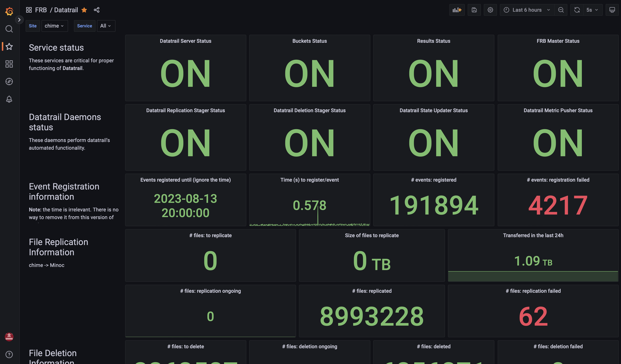This screenshot has height=364, width=621.
Task: Refresh the dashboard now
Action: click(577, 10)
